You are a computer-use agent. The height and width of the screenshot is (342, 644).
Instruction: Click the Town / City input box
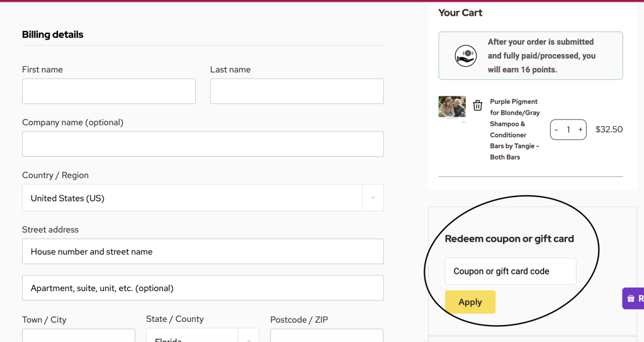[x=79, y=336]
